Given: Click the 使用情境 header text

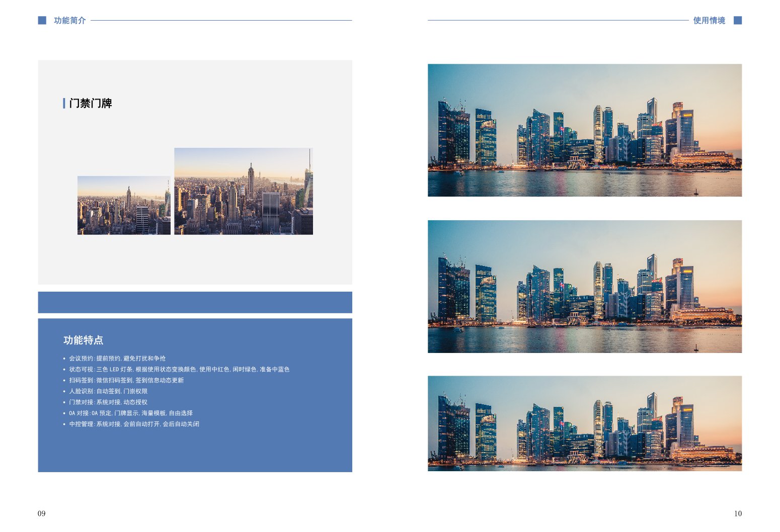Looking at the screenshot, I should coord(709,21).
